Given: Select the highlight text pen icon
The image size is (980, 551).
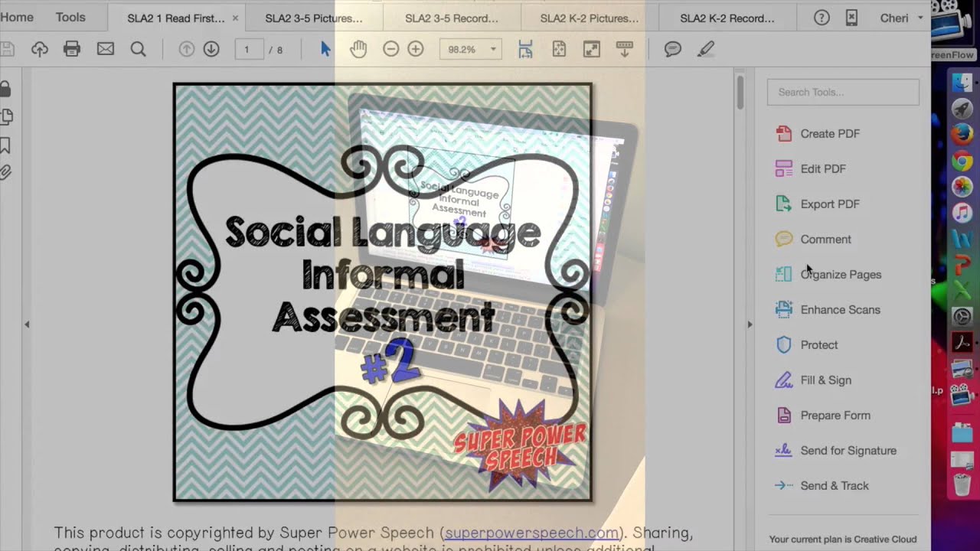Looking at the screenshot, I should 706,49.
